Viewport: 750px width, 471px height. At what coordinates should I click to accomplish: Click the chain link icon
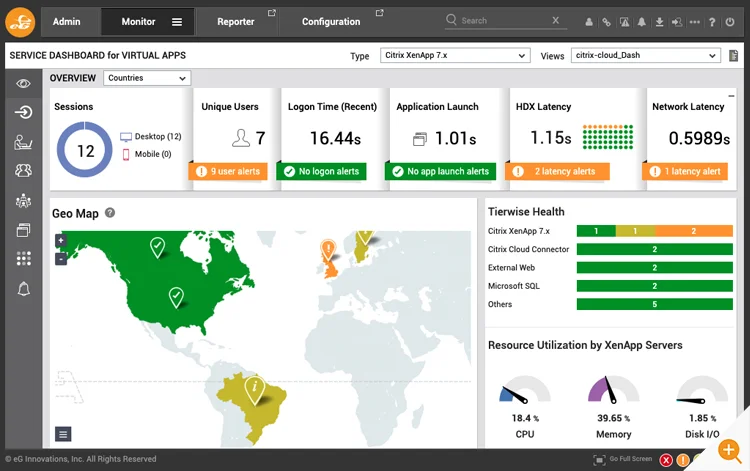[x=606, y=22]
